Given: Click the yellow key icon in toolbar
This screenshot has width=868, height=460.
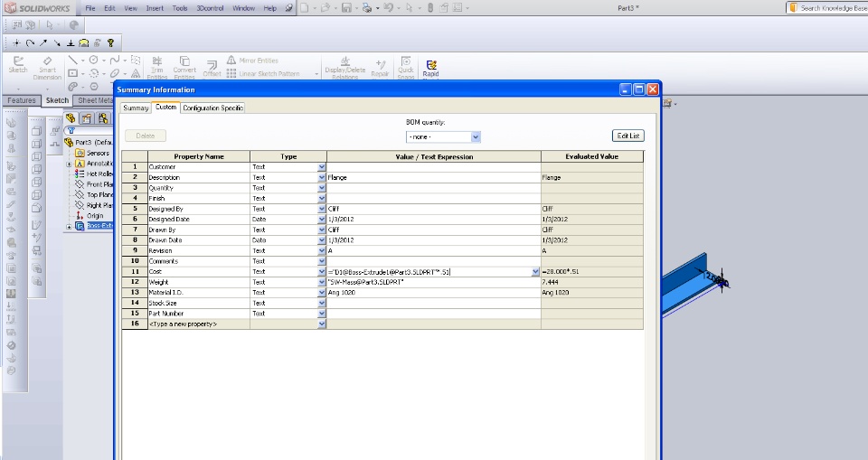Looking at the screenshot, I should [x=110, y=42].
